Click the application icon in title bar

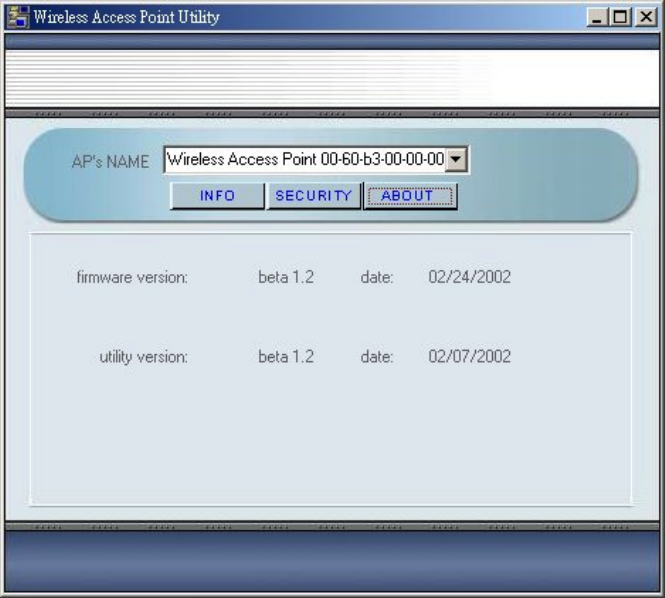(x=19, y=17)
